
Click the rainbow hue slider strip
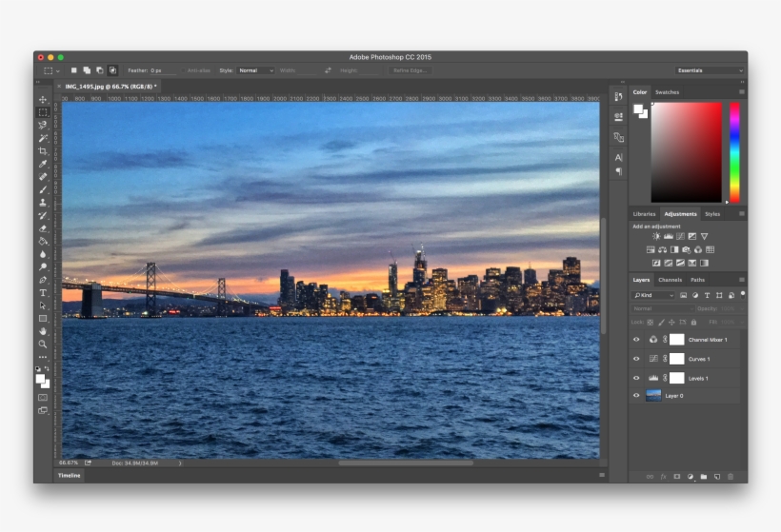(734, 152)
